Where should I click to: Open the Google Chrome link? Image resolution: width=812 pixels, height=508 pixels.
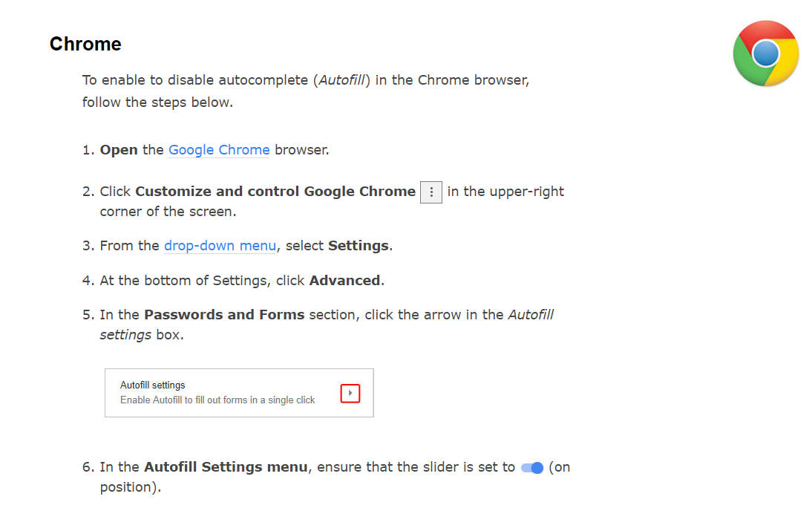pyautogui.click(x=219, y=149)
